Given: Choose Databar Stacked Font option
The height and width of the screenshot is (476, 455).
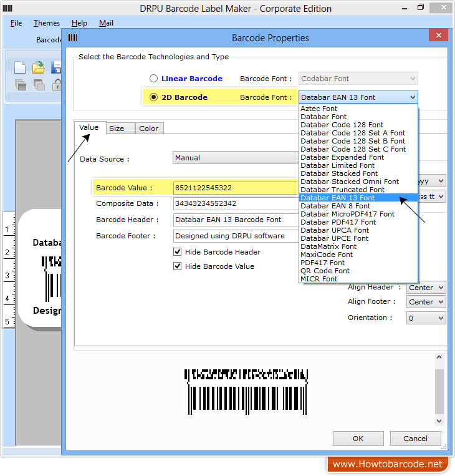Looking at the screenshot, I should 358,173.
